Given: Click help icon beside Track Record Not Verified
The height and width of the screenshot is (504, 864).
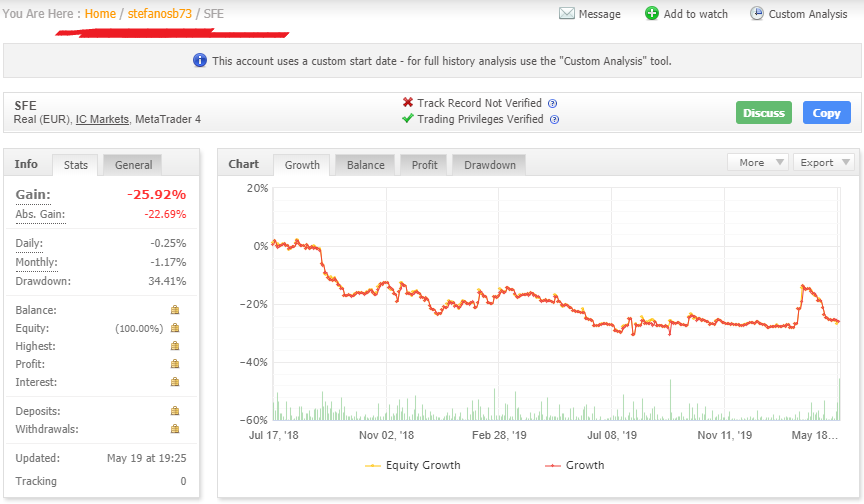Looking at the screenshot, I should [x=553, y=103].
